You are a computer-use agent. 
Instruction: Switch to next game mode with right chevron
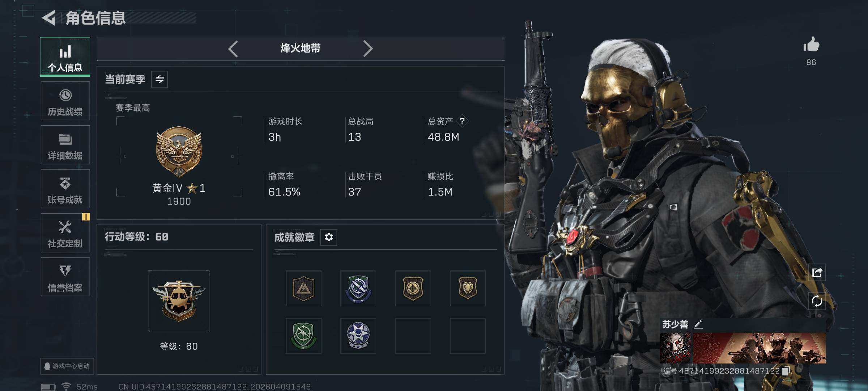368,49
